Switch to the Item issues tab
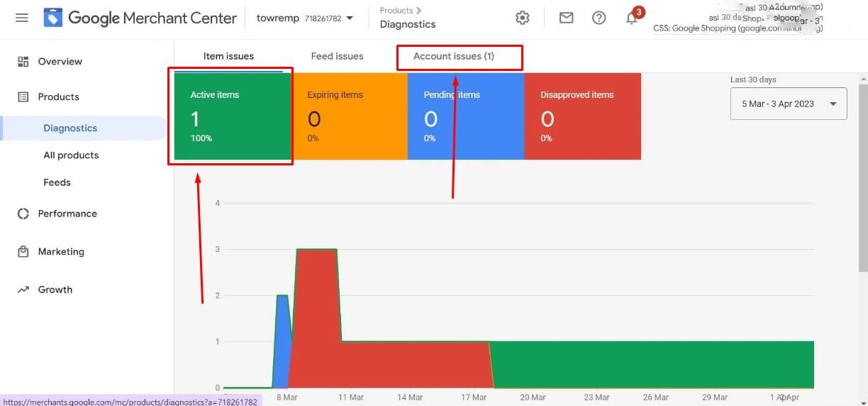The image size is (868, 406). [228, 56]
